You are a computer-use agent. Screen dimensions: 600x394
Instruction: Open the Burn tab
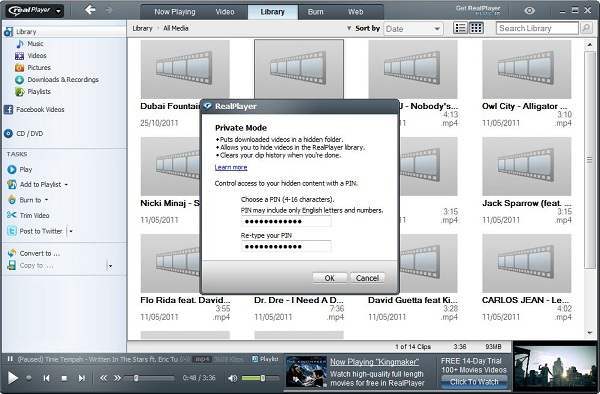[315, 12]
